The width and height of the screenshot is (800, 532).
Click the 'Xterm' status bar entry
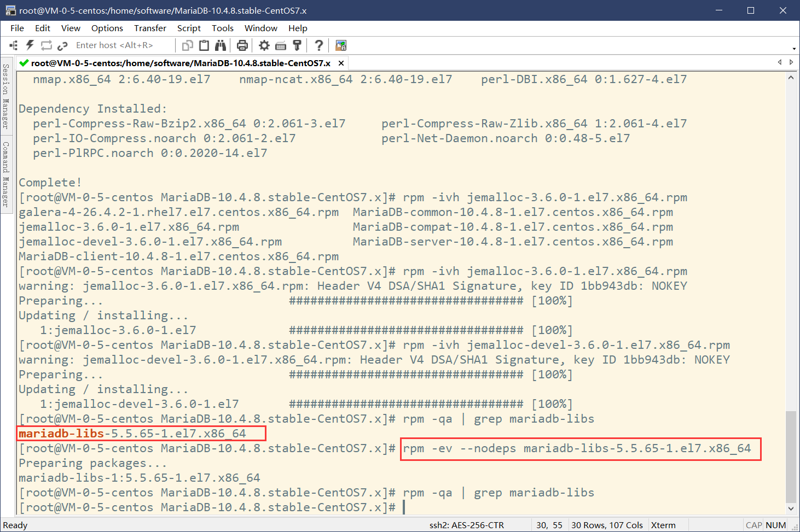coord(663,525)
